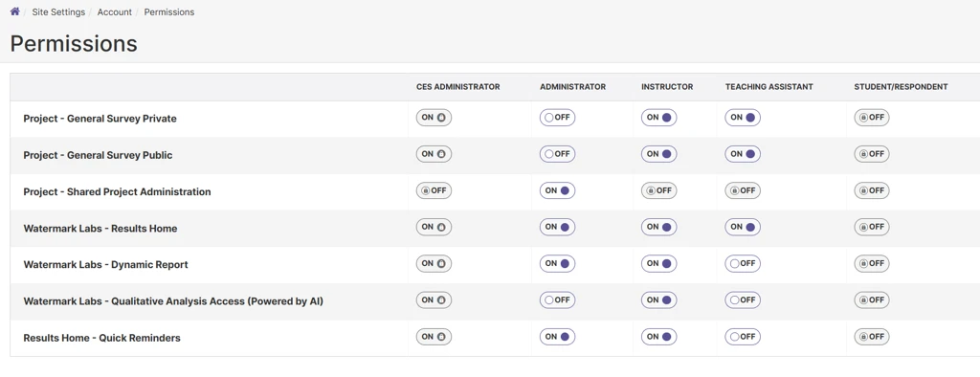The width and height of the screenshot is (980, 377).
Task: Enable Teaching Assistant for Quick Reminders
Action: click(x=743, y=337)
